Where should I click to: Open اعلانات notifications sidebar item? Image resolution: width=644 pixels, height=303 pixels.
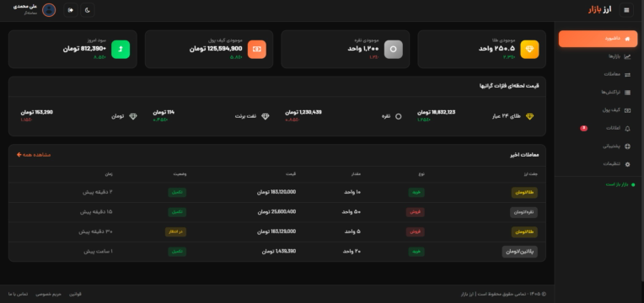point(598,128)
